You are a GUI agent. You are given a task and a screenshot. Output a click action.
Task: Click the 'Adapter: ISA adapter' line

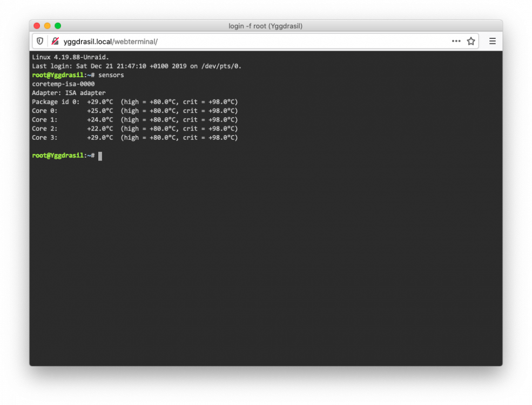point(69,92)
